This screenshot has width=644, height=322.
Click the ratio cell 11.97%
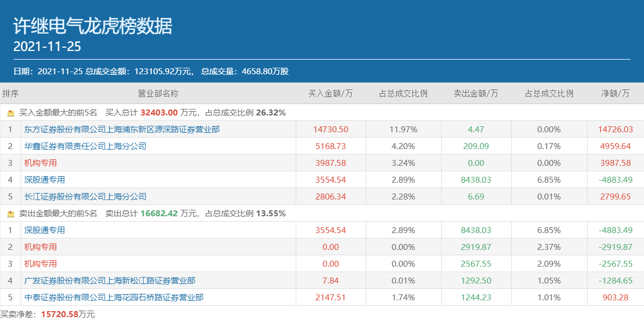click(x=403, y=129)
